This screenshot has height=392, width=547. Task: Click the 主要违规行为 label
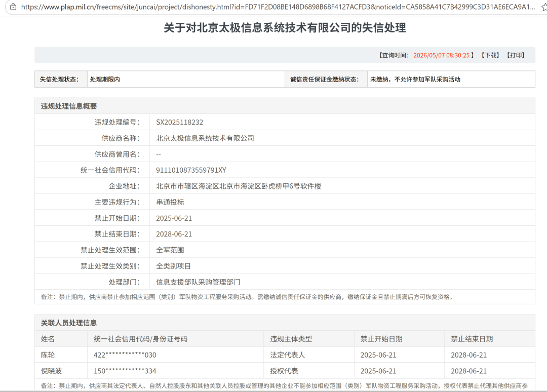pyautogui.click(x=117, y=202)
